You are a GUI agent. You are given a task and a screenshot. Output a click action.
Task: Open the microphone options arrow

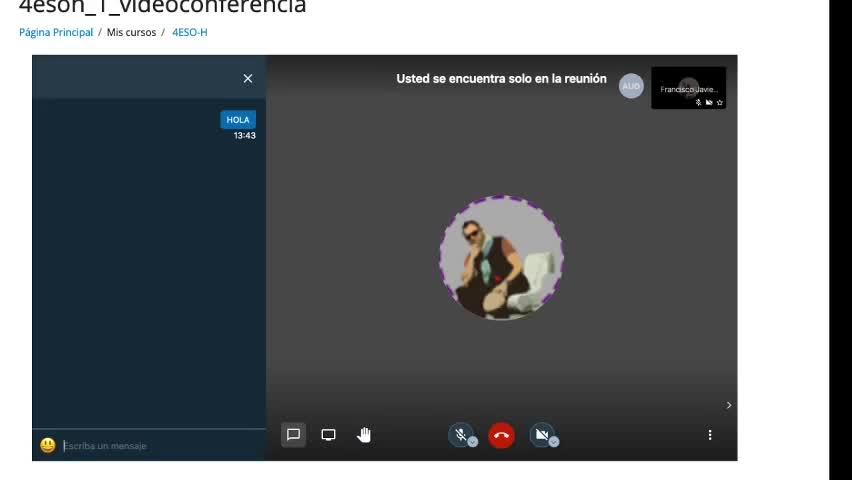473,442
